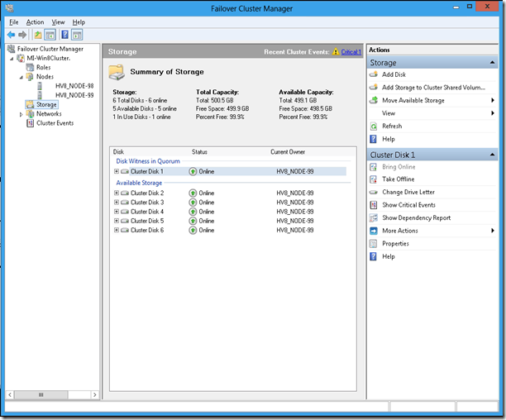The height and width of the screenshot is (420, 506).
Task: Click the Cluster Events tree icon
Action: click(x=30, y=123)
